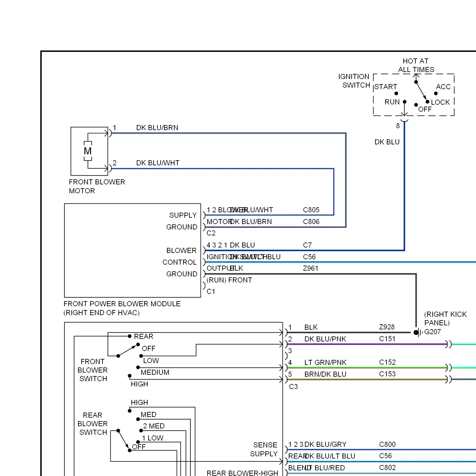Viewport: 476px width, 476px height.
Task: Select DK BLU/PNK wire label
Action: pos(325,339)
